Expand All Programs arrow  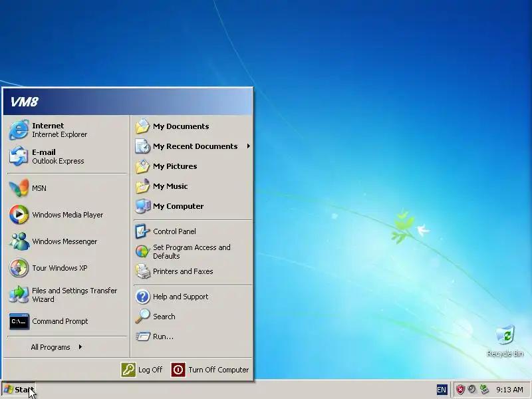click(x=80, y=346)
